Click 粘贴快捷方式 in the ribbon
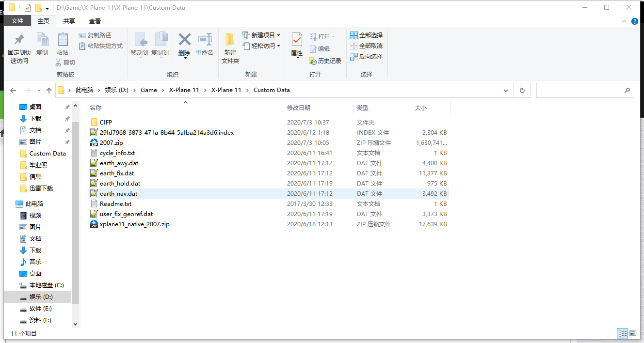Image resolution: width=644 pixels, height=343 pixels. [x=100, y=46]
